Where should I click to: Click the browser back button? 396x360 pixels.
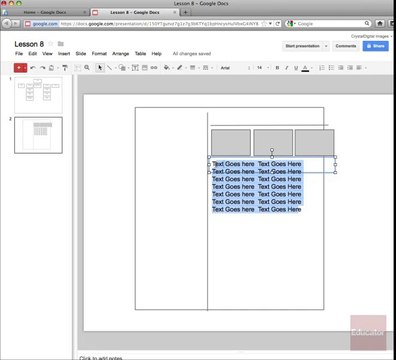6,24
